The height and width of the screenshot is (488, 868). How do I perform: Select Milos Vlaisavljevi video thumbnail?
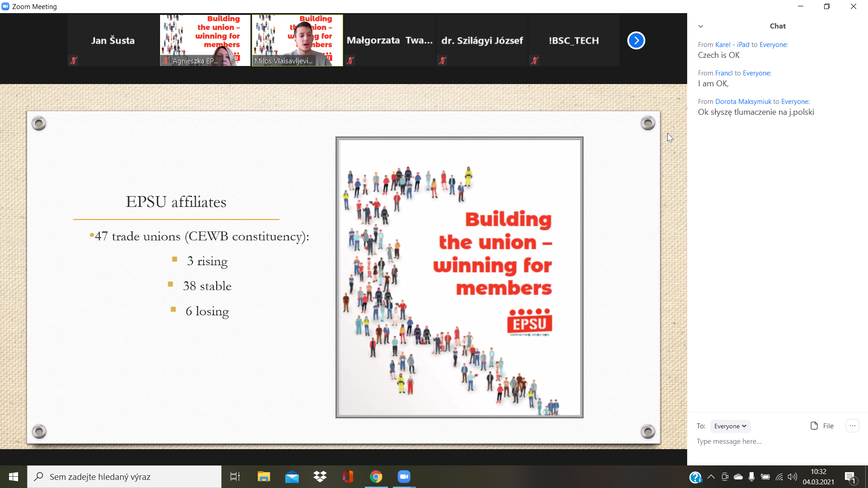297,40
